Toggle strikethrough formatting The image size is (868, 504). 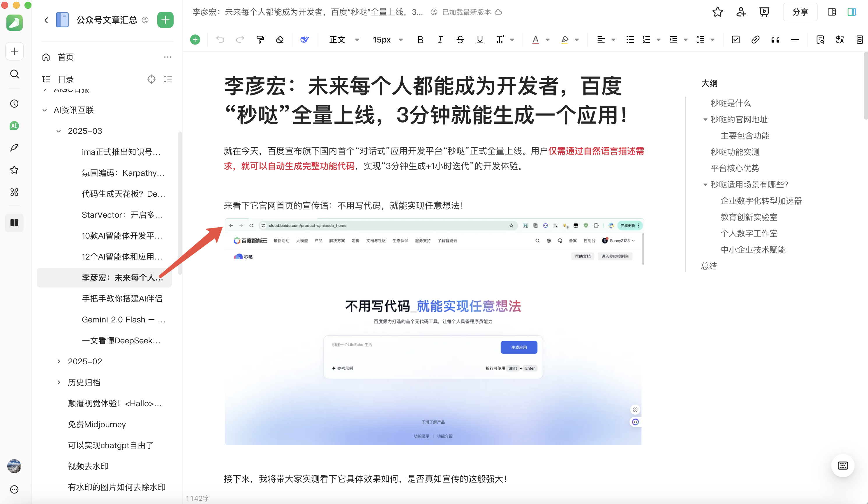460,40
